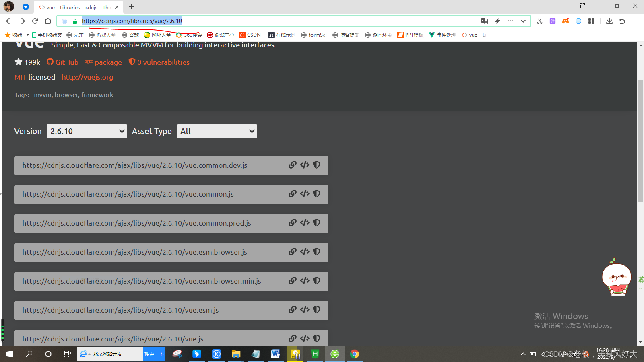Copy script tag icon for vue.common.prod.js
644x362 pixels.
point(305,223)
